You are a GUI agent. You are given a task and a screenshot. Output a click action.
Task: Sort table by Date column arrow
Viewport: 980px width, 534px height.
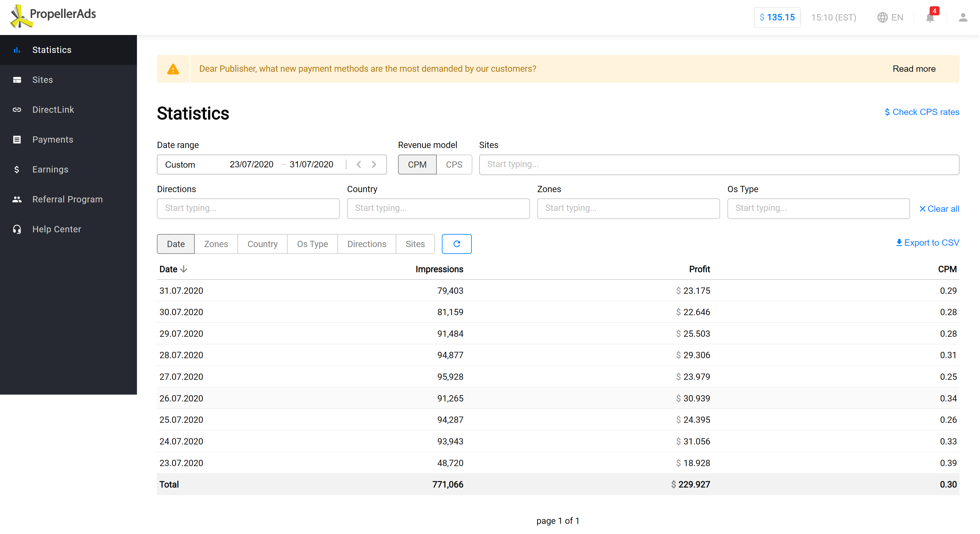(x=184, y=269)
